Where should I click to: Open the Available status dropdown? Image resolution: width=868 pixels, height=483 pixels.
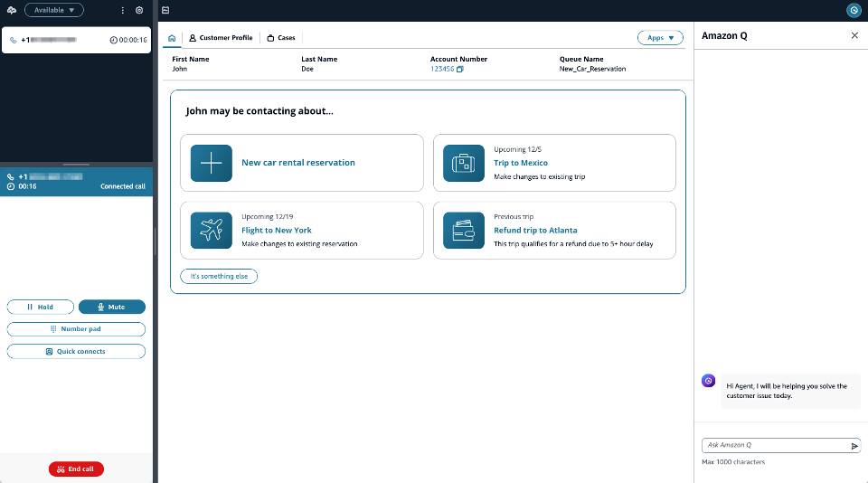click(54, 10)
